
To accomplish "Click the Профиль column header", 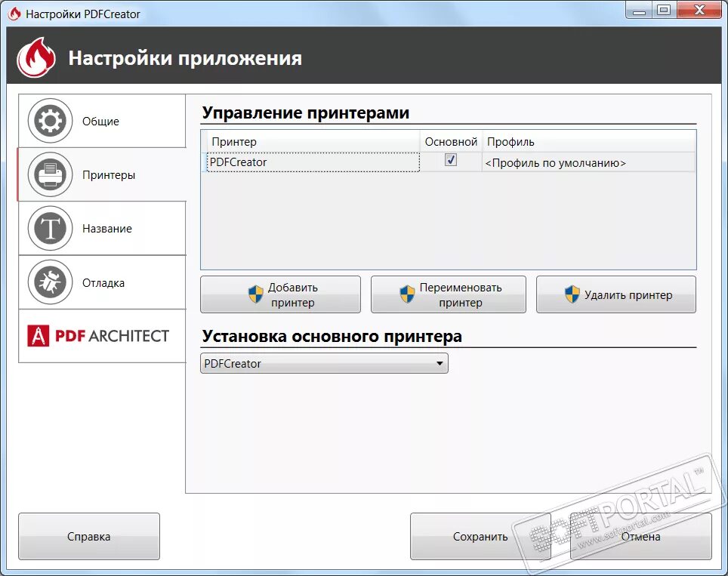I will (x=589, y=142).
